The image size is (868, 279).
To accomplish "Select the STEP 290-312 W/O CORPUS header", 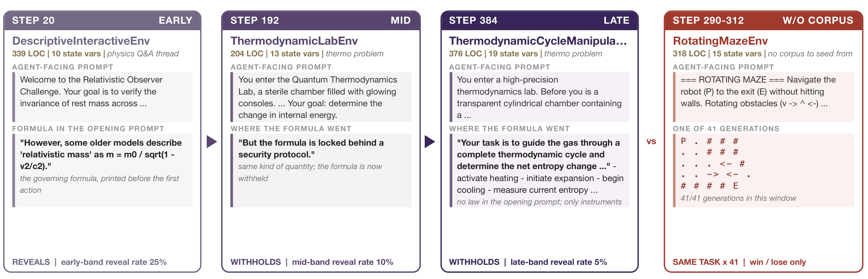I will point(763,21).
